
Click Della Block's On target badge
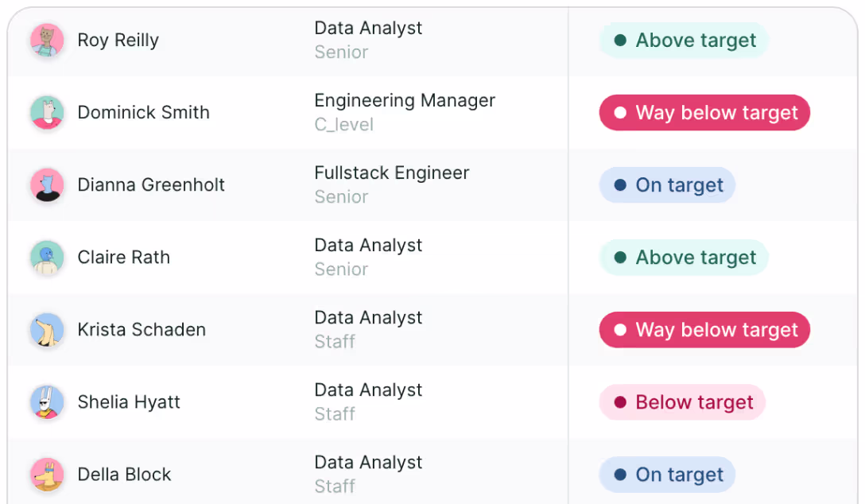click(667, 475)
